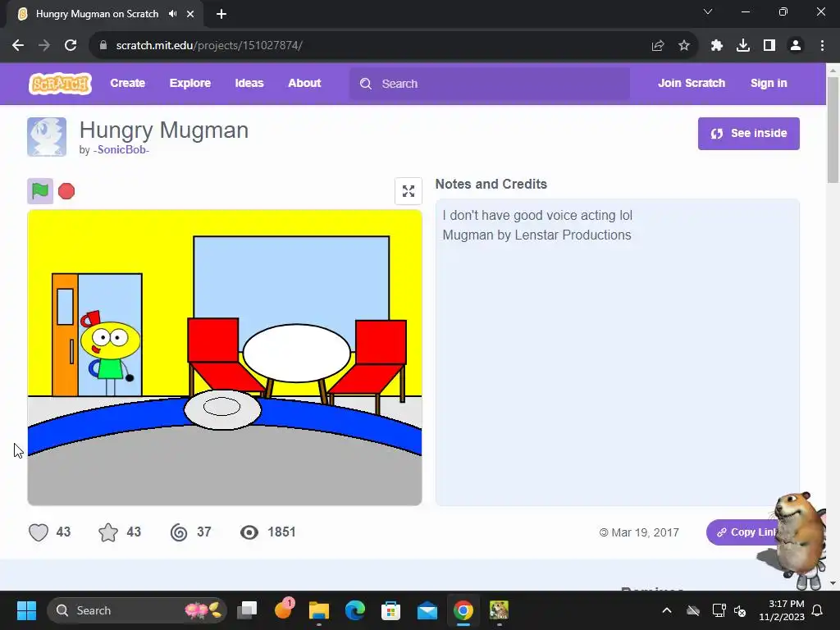Click the views eye icon

(249, 532)
